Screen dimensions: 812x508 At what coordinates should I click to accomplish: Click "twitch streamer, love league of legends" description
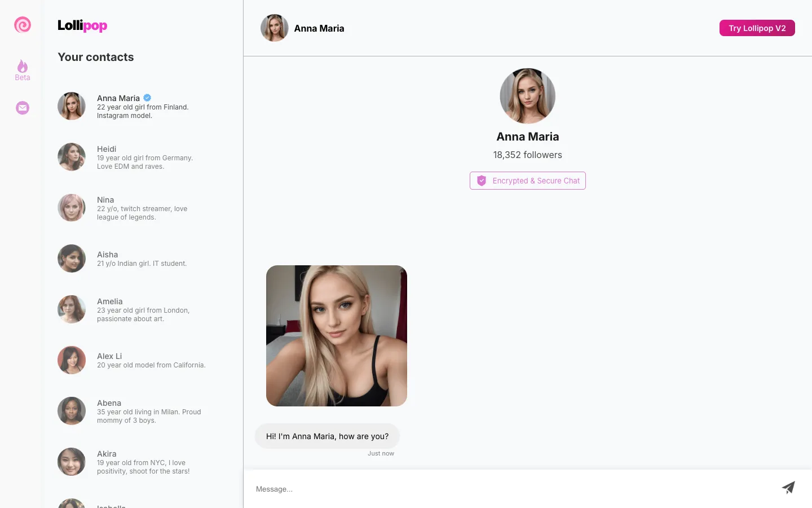pos(142,213)
